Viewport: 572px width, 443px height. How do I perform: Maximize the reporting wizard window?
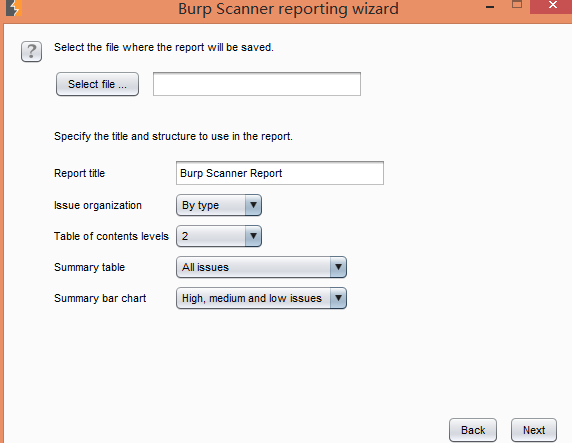coord(517,5)
